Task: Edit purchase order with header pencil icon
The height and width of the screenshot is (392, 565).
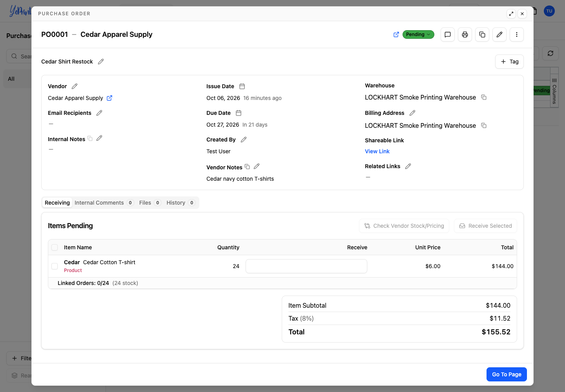Action: coord(499,34)
